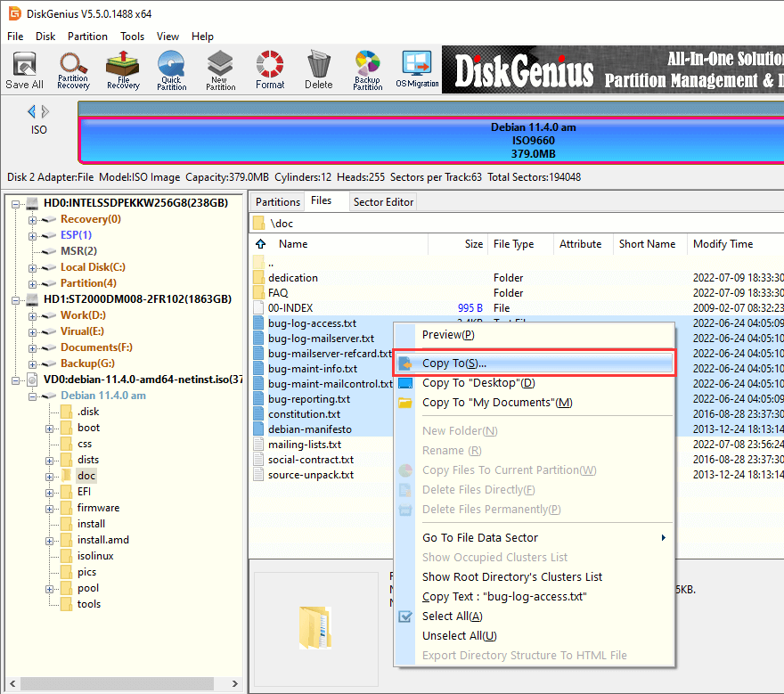Screen dimensions: 784x694
Task: Click the Save All toolbar icon
Action: click(x=24, y=69)
